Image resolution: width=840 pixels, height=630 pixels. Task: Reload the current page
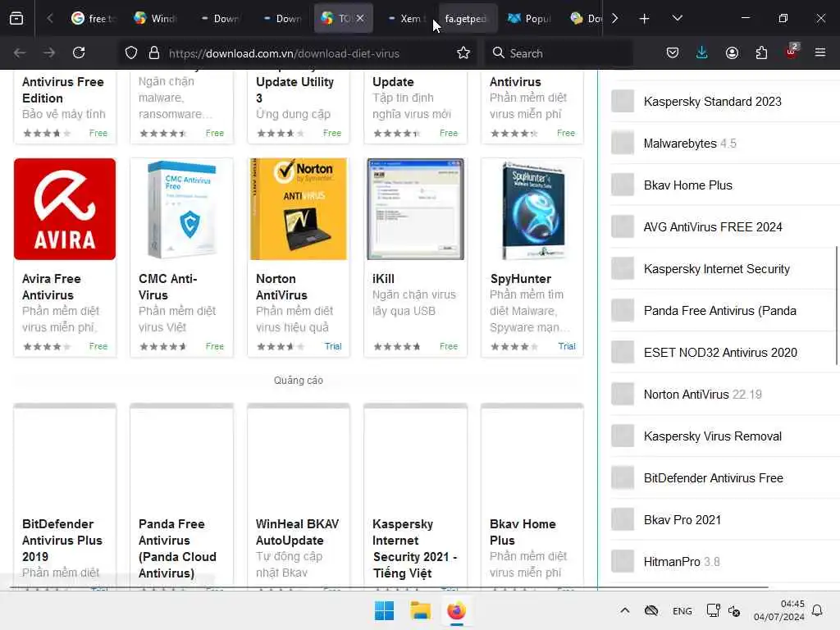[79, 52]
